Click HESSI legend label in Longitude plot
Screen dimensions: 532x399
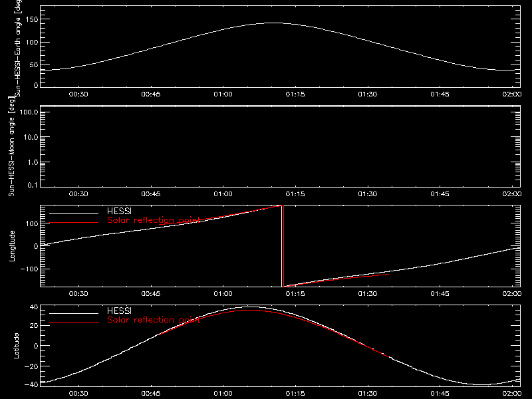coord(119,211)
